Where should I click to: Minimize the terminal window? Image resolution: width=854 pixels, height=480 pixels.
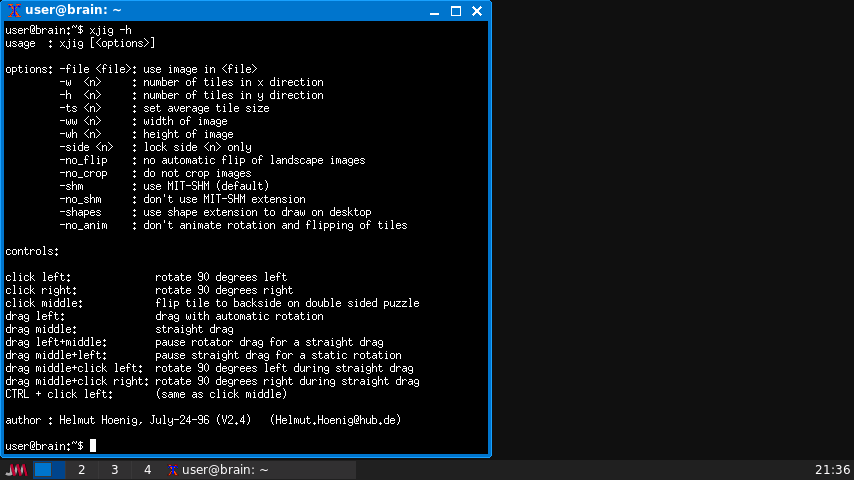[433, 11]
